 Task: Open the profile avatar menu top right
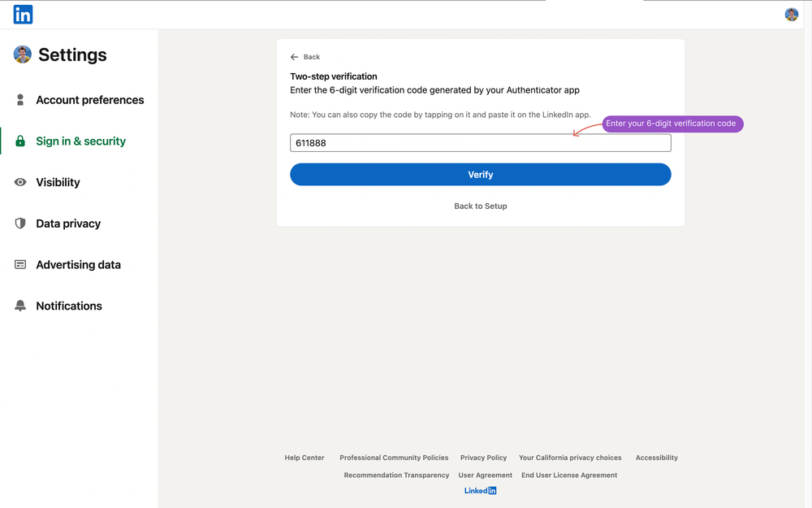pyautogui.click(x=791, y=14)
